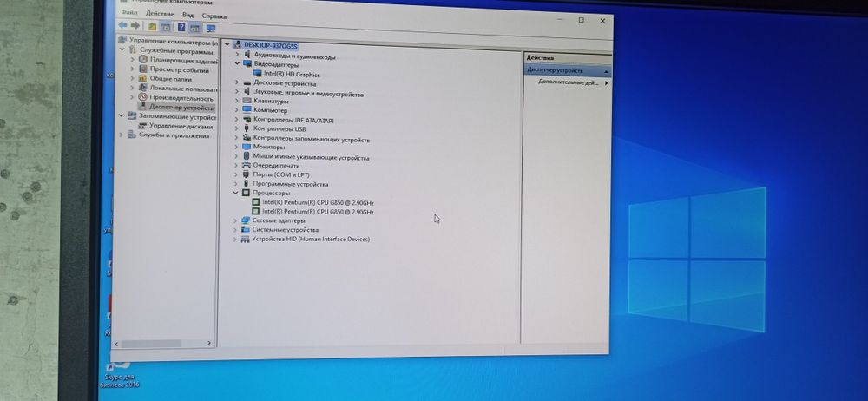
Task: Click the network icon beside Сетевые адаптеры
Action: (246, 220)
